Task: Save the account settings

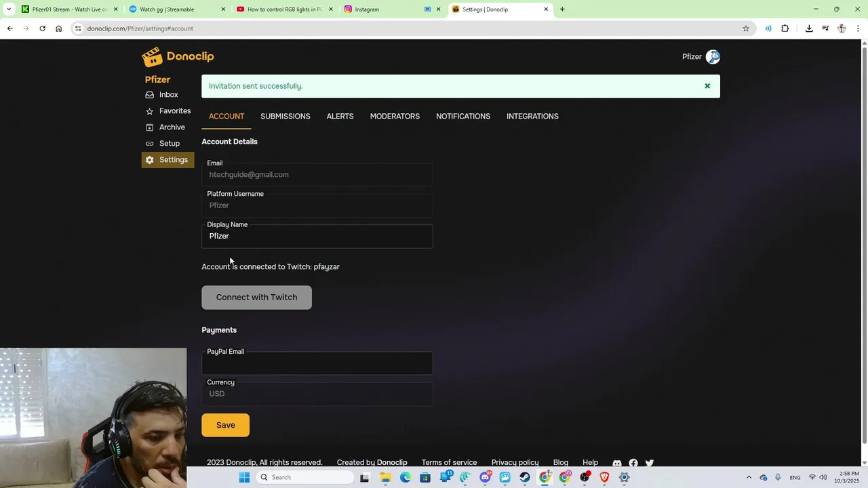Action: click(225, 425)
